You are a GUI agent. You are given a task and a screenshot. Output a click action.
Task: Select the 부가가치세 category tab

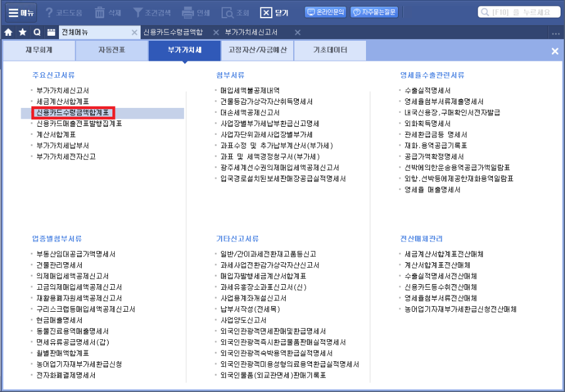[x=185, y=50]
